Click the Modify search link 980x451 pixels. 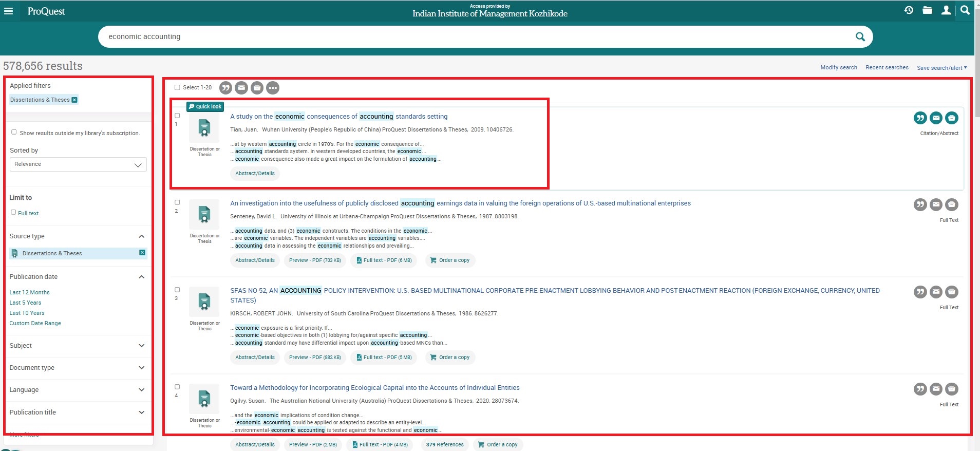(x=838, y=67)
